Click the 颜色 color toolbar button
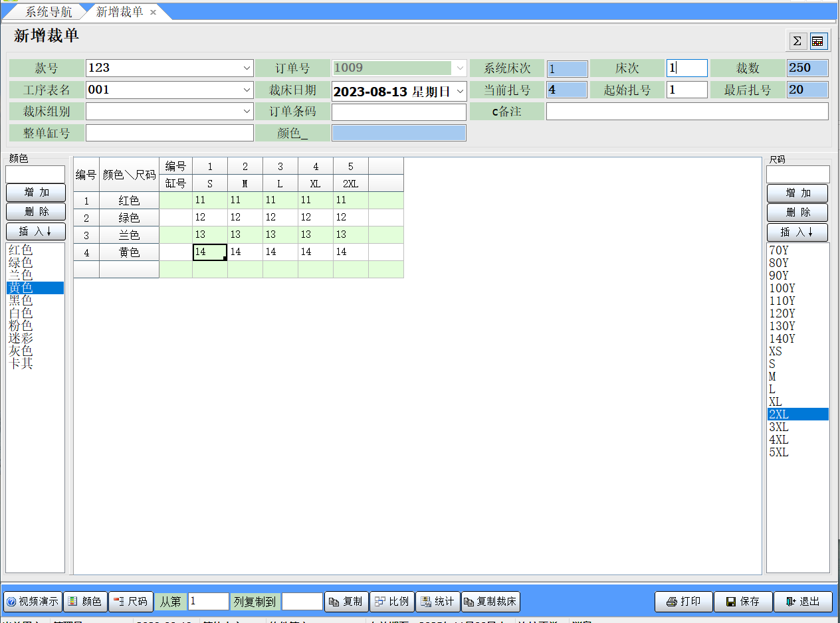The height and width of the screenshot is (623, 840). click(x=84, y=602)
